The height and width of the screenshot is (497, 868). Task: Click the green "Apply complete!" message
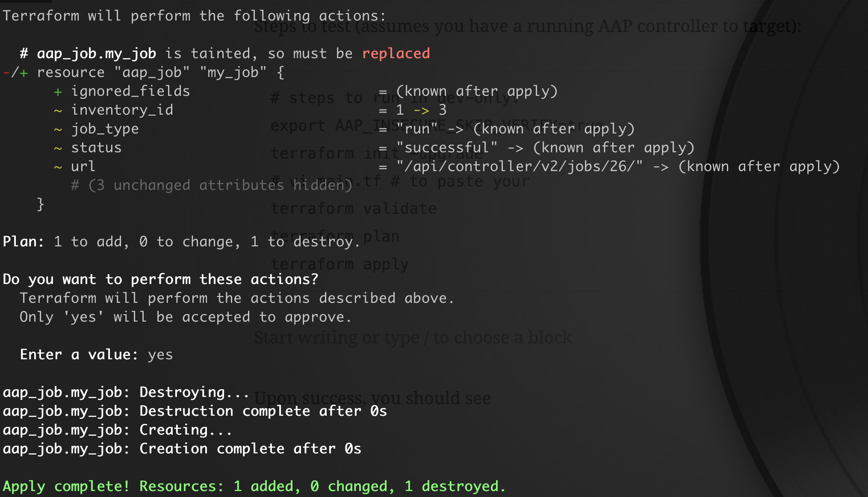coord(66,486)
